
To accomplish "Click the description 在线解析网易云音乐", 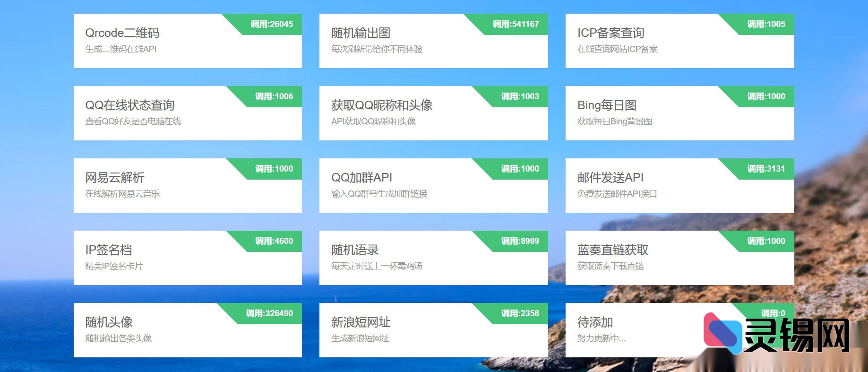I will [122, 194].
